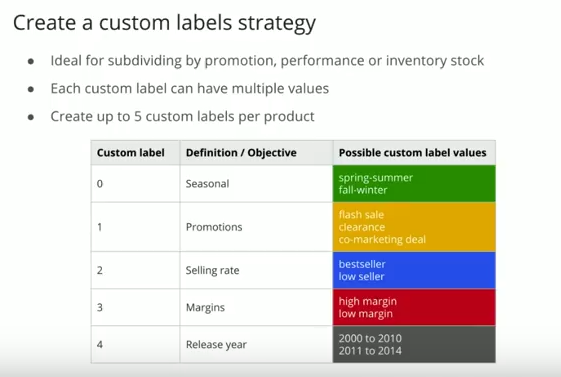Click the bullet 'Each custom label can have multiple values'
Screen dimensions: 561x377
190,89
